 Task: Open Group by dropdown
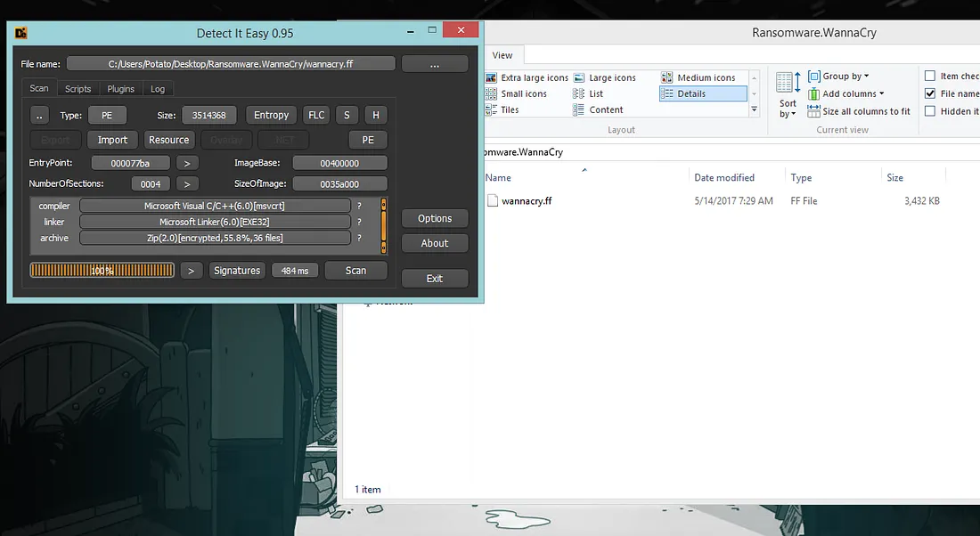click(838, 77)
